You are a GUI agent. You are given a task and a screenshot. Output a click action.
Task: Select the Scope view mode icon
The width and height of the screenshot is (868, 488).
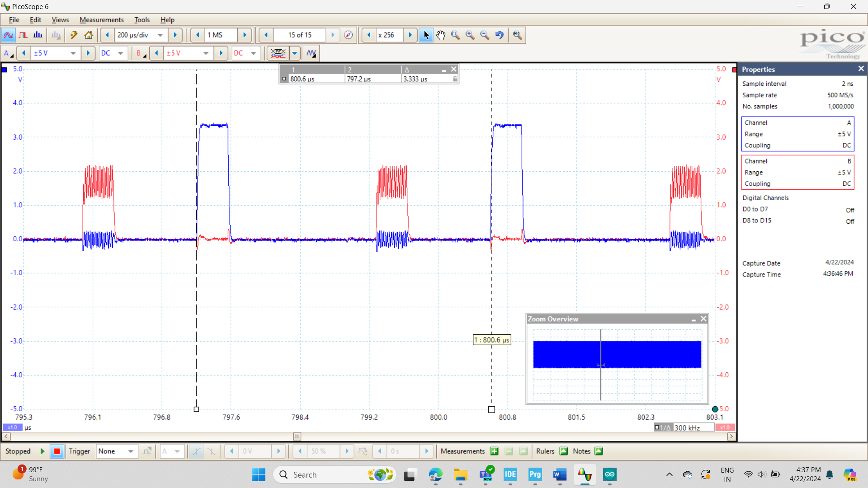(8, 35)
